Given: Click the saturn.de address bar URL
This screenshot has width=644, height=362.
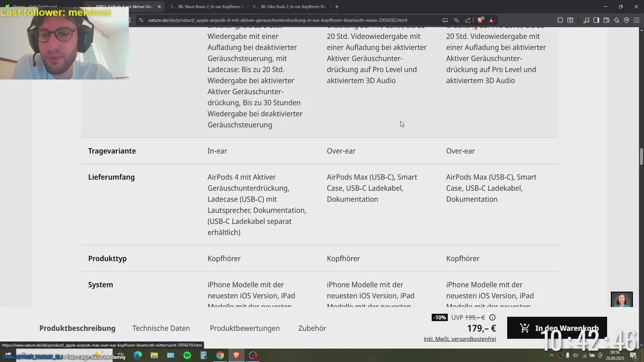Looking at the screenshot, I should 278,20.
